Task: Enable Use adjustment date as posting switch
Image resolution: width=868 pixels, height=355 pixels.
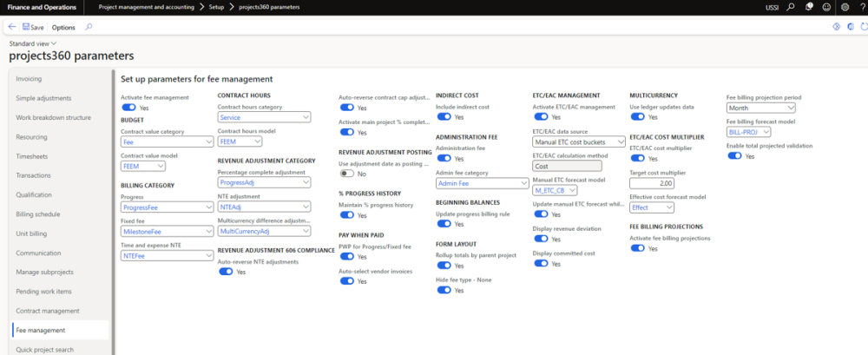Action: click(346, 174)
